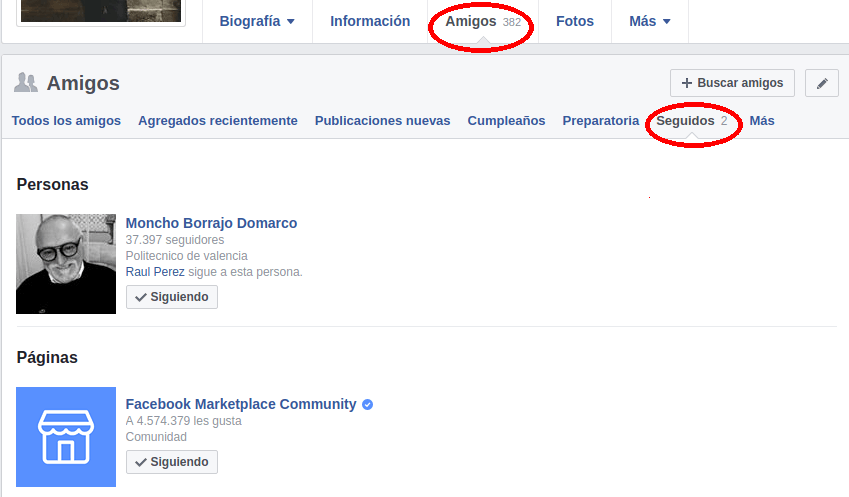The image size is (849, 497).
Task: Click the Comunidad category text
Action: tap(156, 437)
